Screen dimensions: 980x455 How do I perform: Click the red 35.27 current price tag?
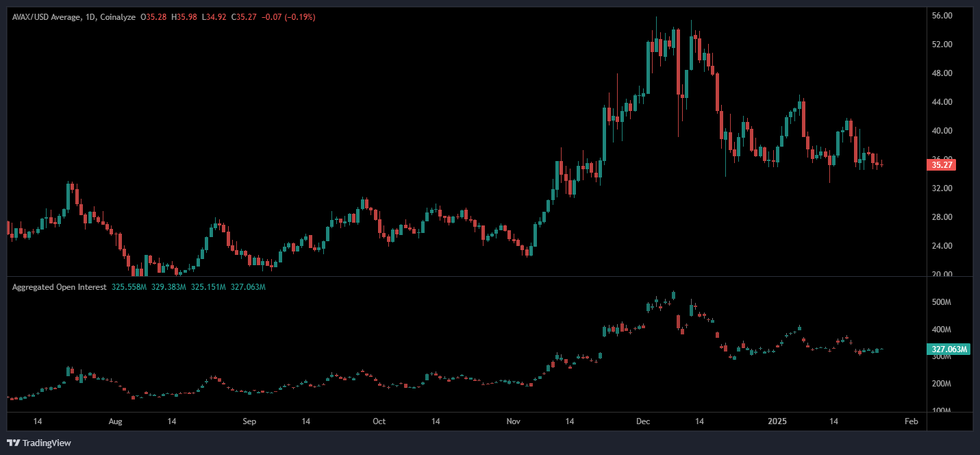pyautogui.click(x=940, y=164)
